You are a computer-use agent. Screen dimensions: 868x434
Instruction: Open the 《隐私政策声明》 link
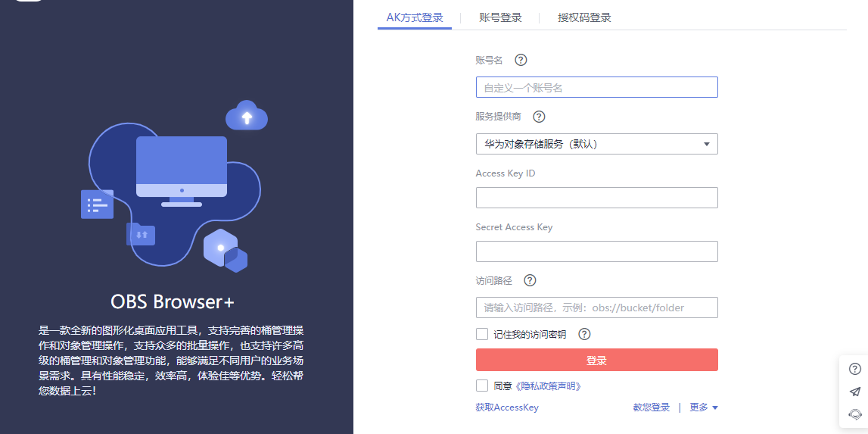click(548, 386)
